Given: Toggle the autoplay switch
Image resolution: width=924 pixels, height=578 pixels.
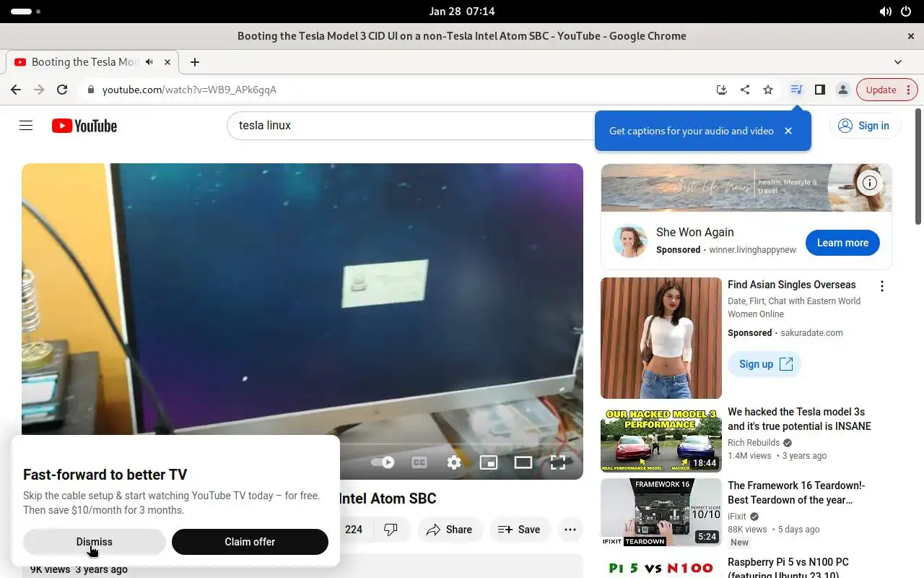Looking at the screenshot, I should point(383,462).
